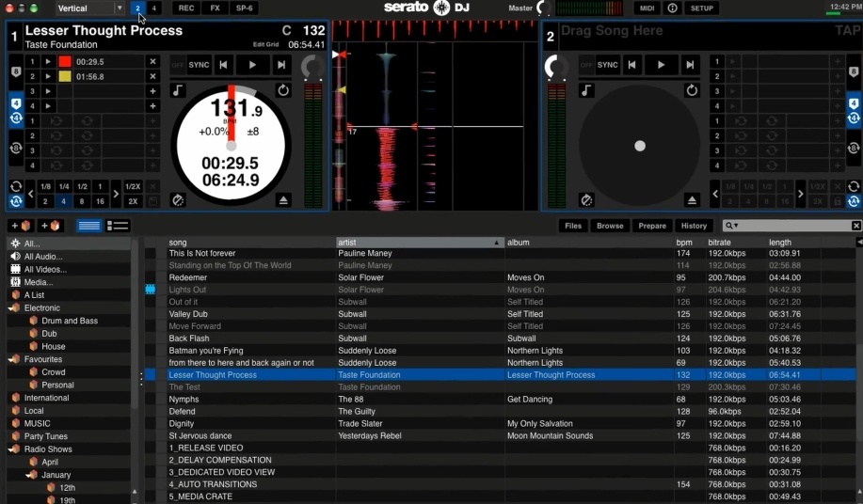Screen dimensions: 863x504
Task: Show 8 cue points view on deck 1
Action: (16, 71)
